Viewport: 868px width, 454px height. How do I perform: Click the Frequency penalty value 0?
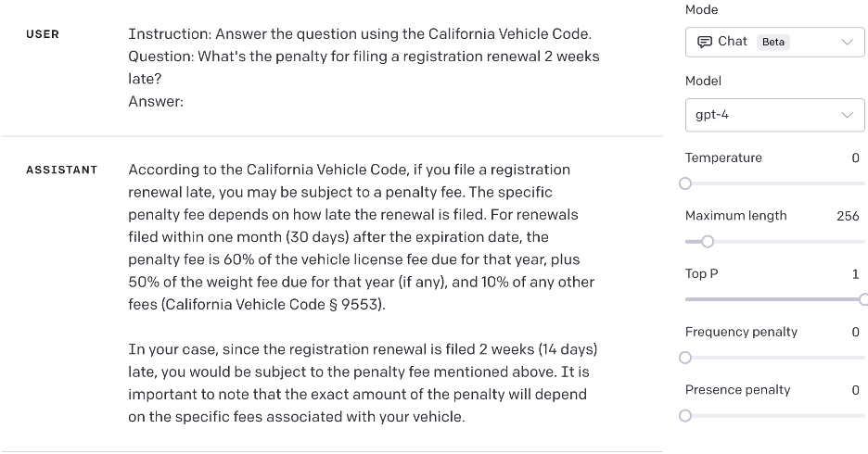[855, 333]
